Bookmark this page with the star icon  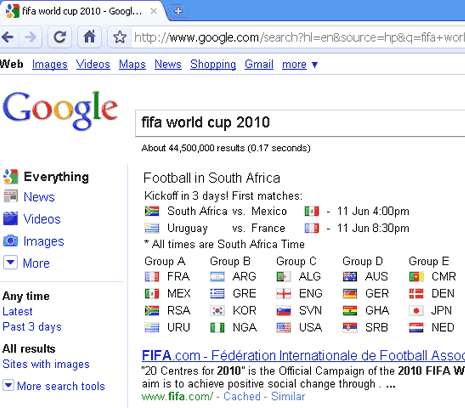[x=120, y=37]
